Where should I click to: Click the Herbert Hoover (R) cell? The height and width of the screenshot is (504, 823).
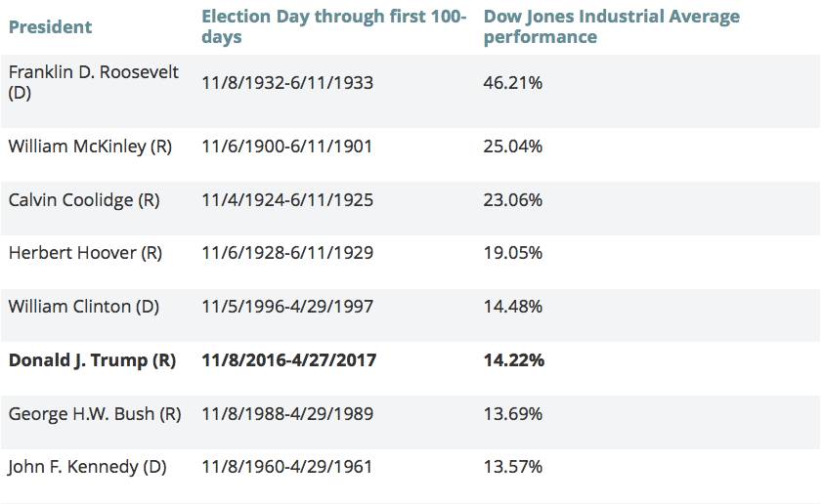86,253
